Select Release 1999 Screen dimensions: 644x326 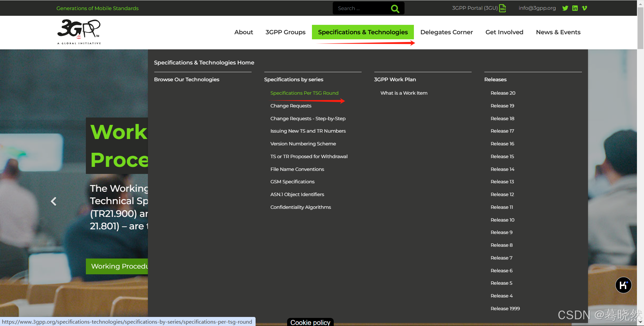click(505, 309)
